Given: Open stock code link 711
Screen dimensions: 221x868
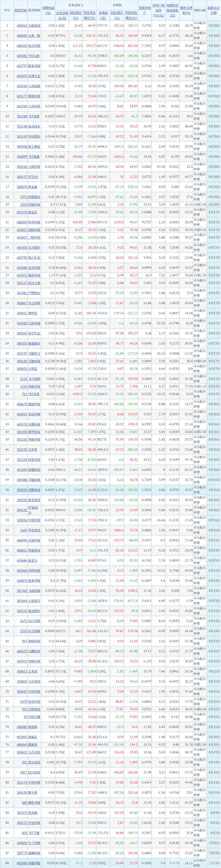Looking at the screenshot, I should click(x=25, y=394).
